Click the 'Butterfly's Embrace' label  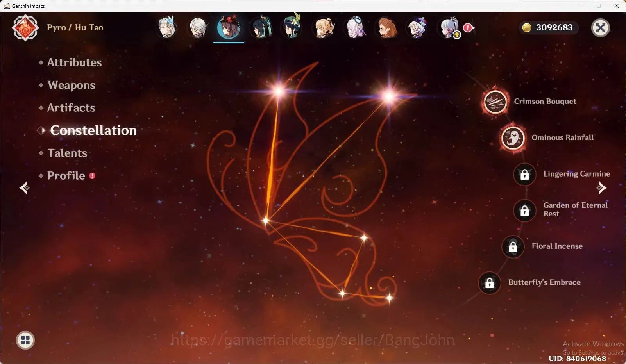pos(544,282)
